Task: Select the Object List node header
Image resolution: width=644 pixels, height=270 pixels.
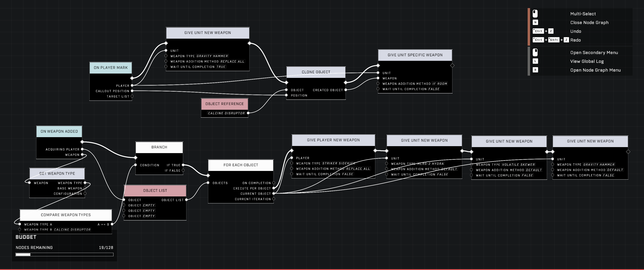Action: [155, 191]
